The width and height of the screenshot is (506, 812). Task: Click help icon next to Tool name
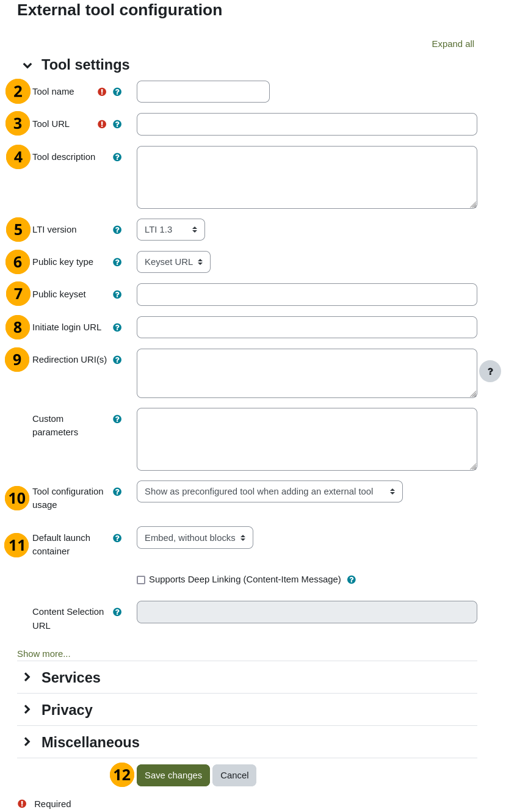(x=117, y=92)
